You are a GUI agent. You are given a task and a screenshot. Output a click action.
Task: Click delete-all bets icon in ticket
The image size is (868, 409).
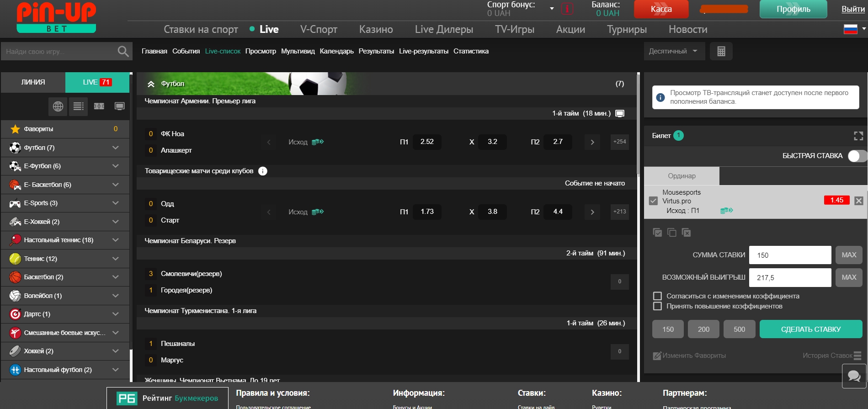[686, 233]
